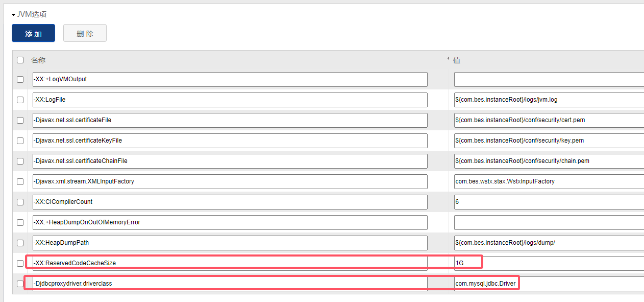Click the -XX:+HeapDumpOnOutOfMemoryError name field
Screen dimensions: 644x302
click(230, 222)
